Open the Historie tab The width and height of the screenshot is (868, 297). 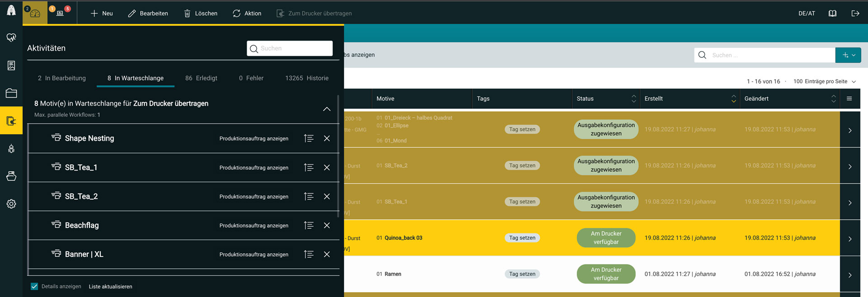click(307, 78)
